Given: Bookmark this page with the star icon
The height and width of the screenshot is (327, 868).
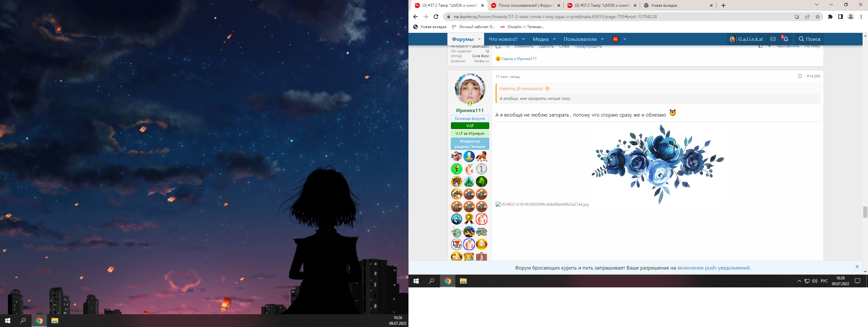Looking at the screenshot, I should (x=818, y=17).
